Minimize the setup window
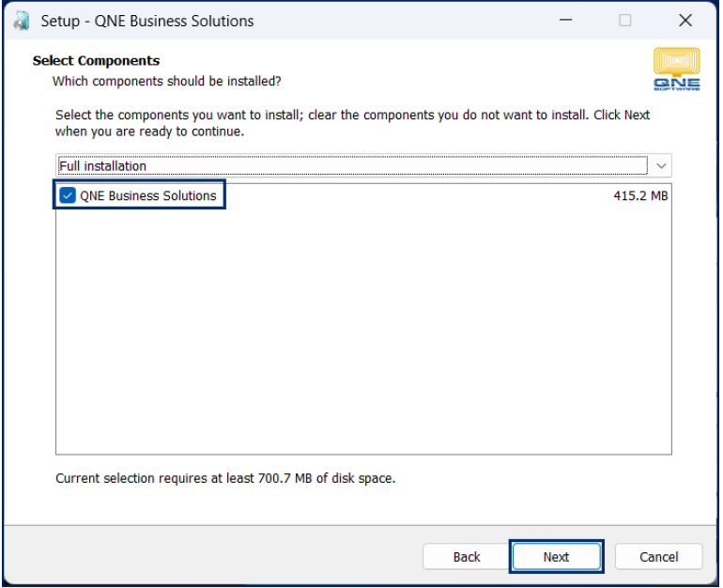The image size is (723, 588). click(x=565, y=21)
